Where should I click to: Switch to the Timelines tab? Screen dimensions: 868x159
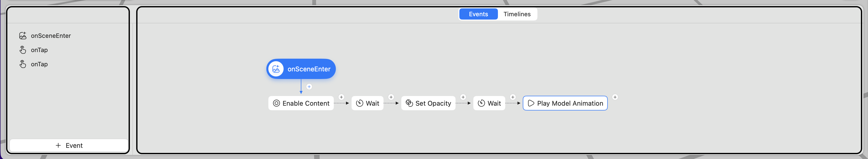click(517, 14)
